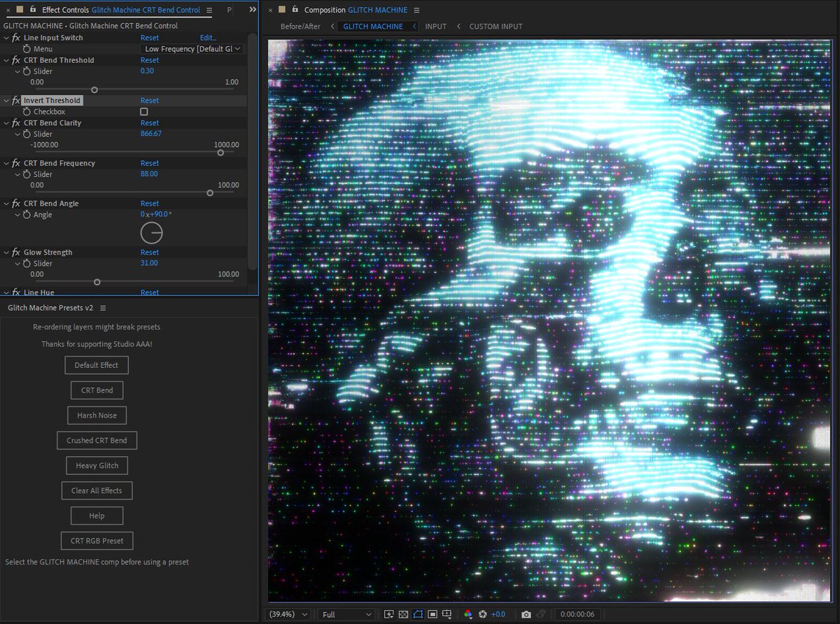Click the Region of Interest icon
840x624 pixels.
pyautogui.click(x=433, y=614)
